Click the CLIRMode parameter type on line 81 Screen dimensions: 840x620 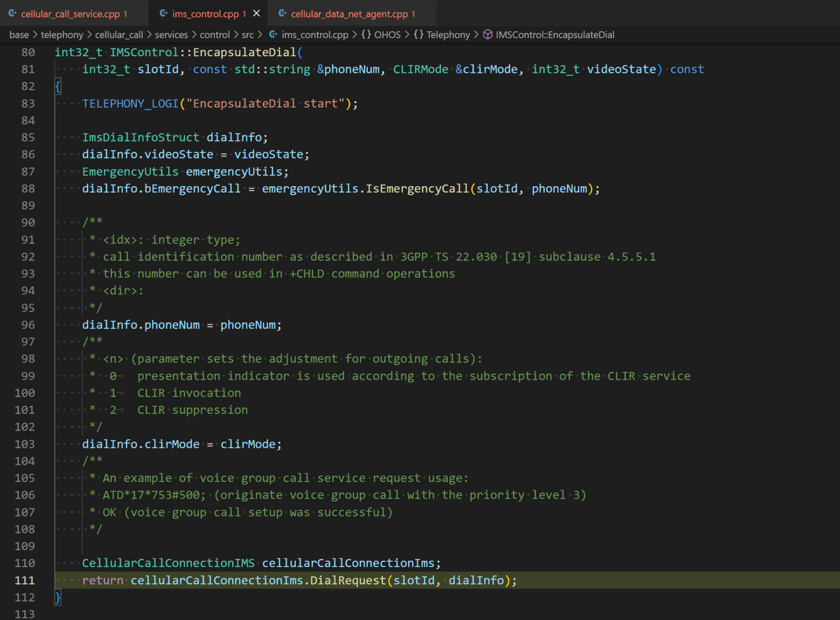(x=420, y=69)
